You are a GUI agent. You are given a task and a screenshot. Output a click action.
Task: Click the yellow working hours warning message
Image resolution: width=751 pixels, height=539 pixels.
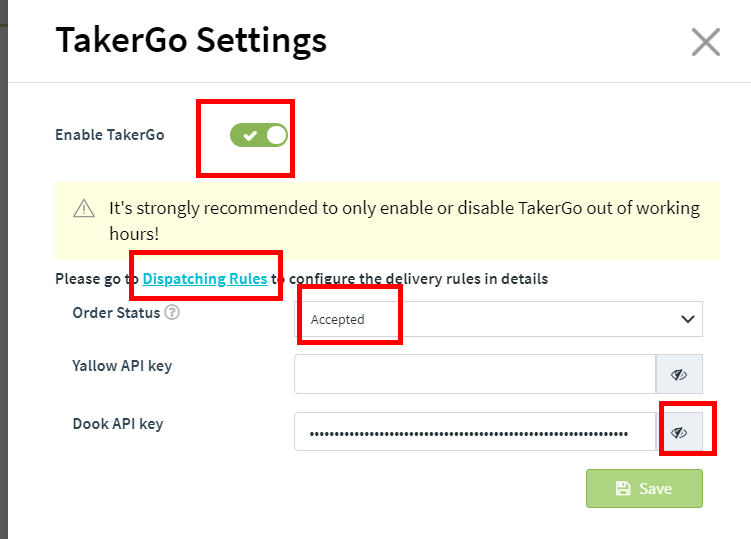coord(387,221)
